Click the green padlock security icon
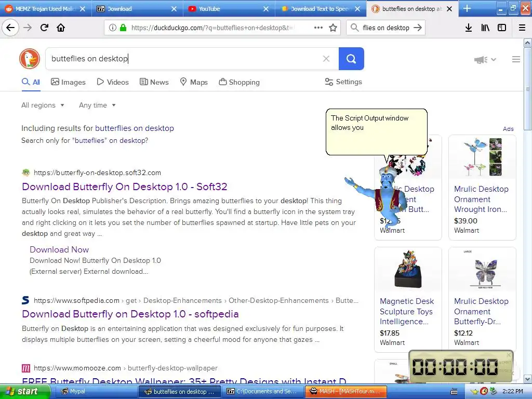The height and width of the screenshot is (399, 532). pyautogui.click(x=123, y=28)
